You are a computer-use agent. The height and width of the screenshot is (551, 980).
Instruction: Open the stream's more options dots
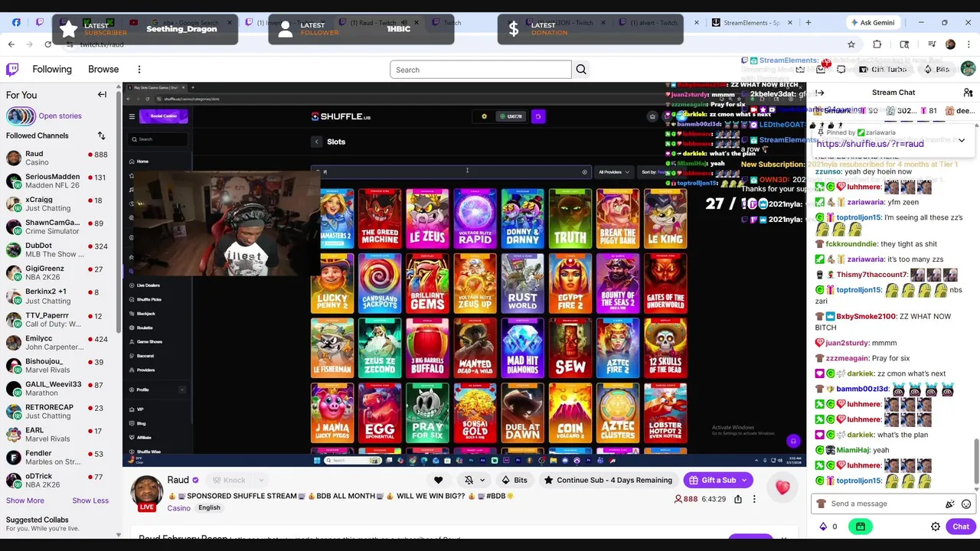(754, 499)
